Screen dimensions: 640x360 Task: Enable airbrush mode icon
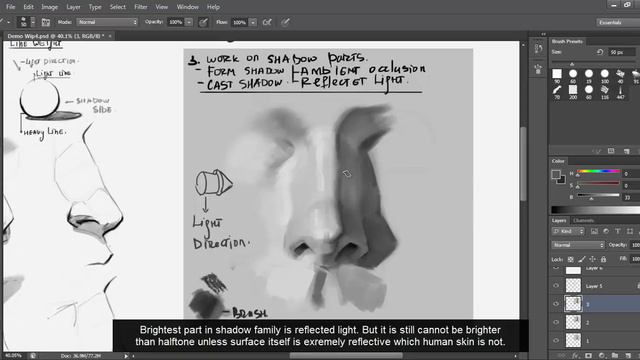[267, 22]
